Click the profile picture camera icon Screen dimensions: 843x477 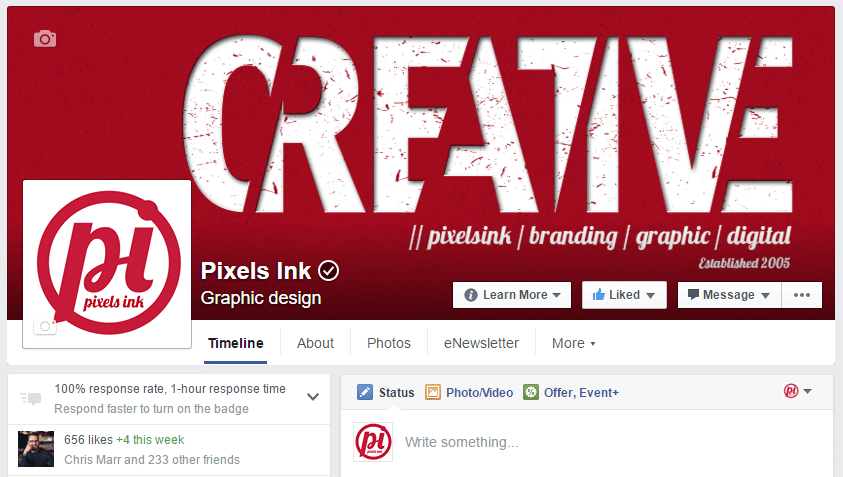pyautogui.click(x=45, y=326)
